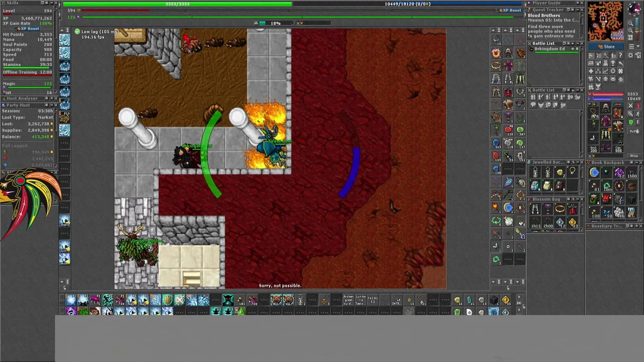
Task: Select the first lantern in Jewelled Backpack
Action: (x=535, y=172)
